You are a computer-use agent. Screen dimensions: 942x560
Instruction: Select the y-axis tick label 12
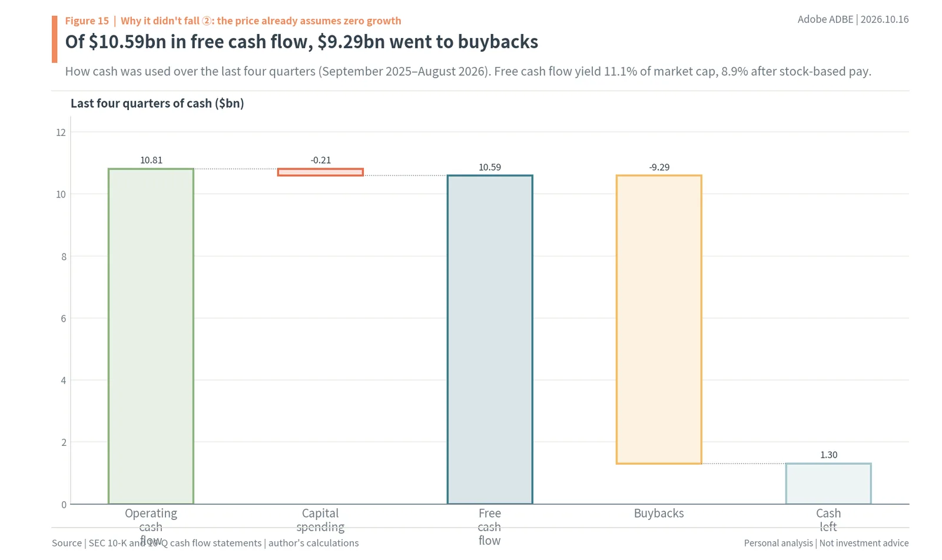[61, 132]
